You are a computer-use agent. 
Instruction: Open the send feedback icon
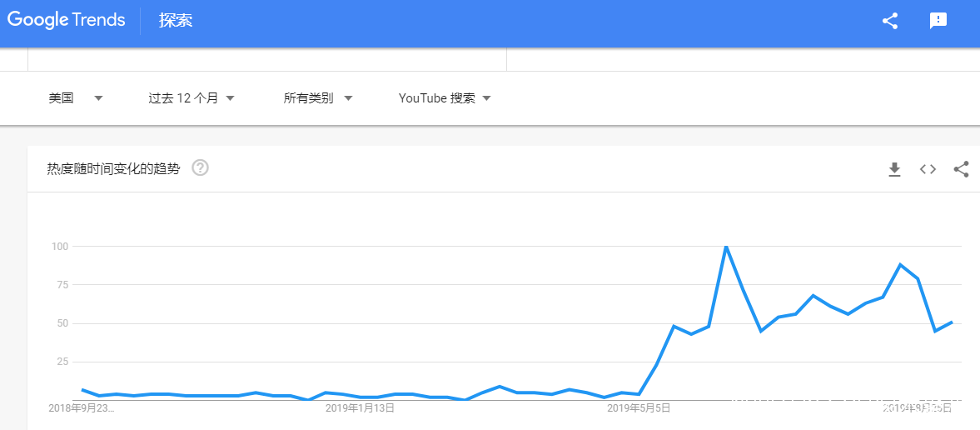click(938, 21)
